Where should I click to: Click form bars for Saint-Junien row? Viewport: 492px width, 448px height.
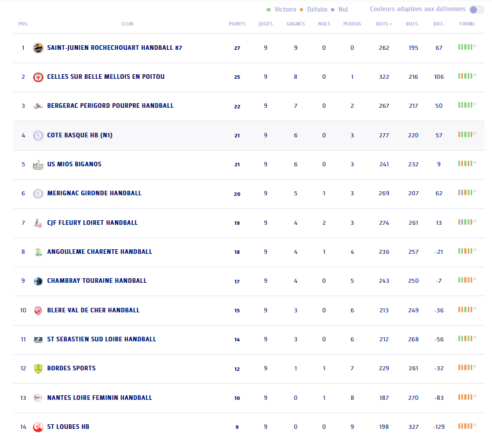tap(467, 47)
